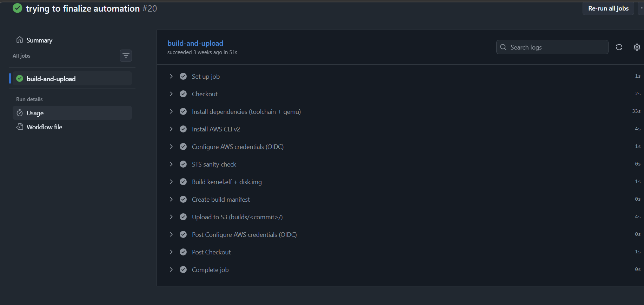Click 'Upload to S3 (builds/<commit>/)' step label
The width and height of the screenshot is (644, 305).
point(237,217)
